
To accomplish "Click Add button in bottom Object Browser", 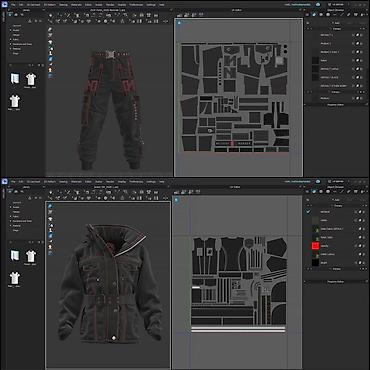I will 336,200.
